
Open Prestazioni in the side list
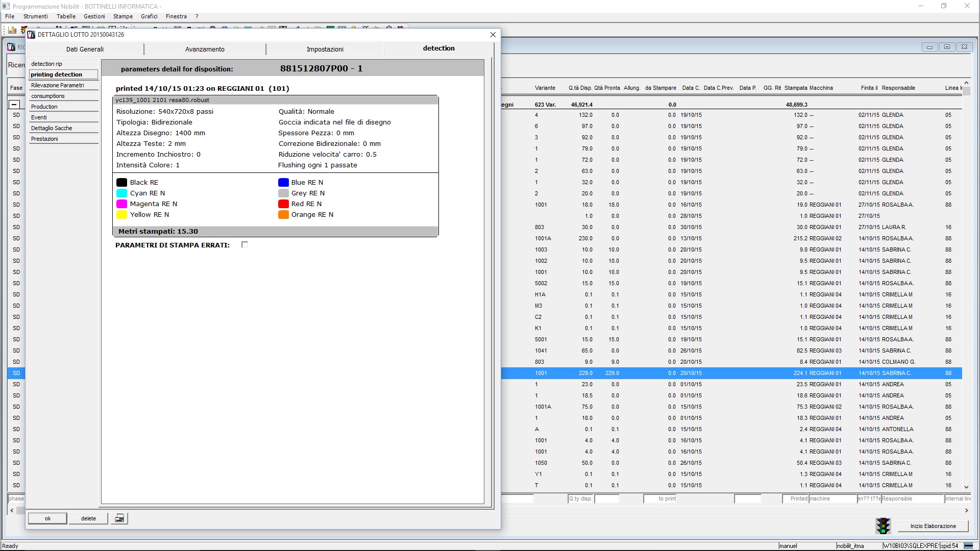(x=63, y=139)
